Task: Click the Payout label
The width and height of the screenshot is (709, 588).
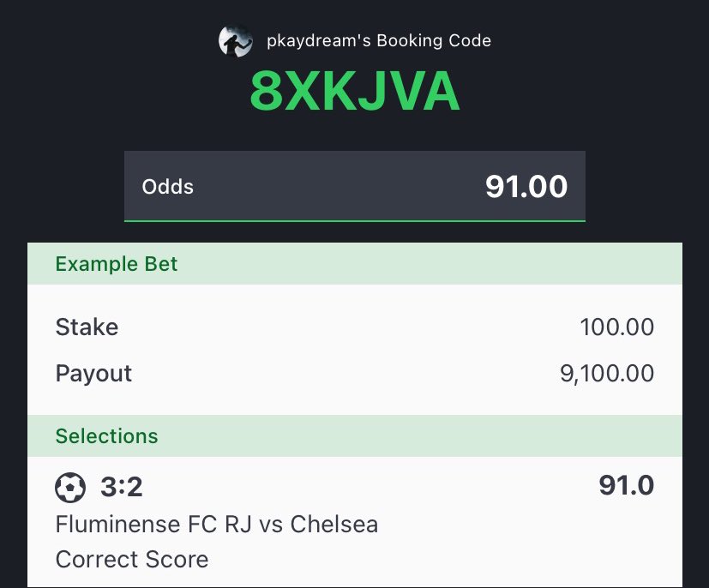Action: [x=93, y=374]
